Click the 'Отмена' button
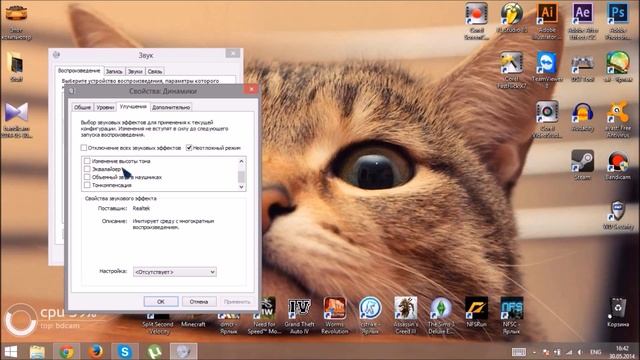 (199, 302)
